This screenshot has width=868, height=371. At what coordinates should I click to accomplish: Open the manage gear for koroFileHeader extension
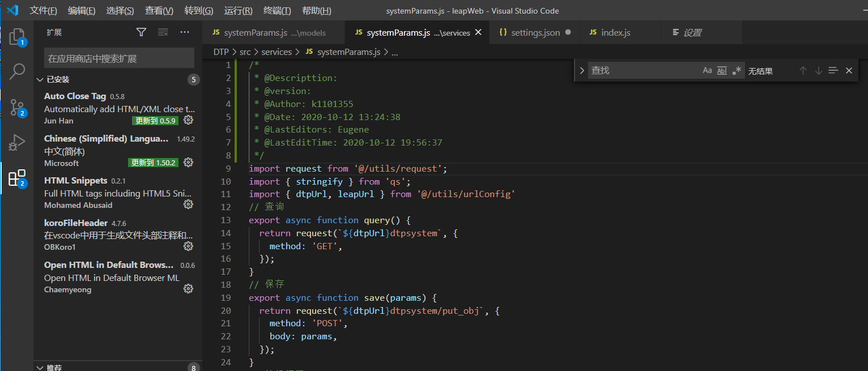point(188,246)
